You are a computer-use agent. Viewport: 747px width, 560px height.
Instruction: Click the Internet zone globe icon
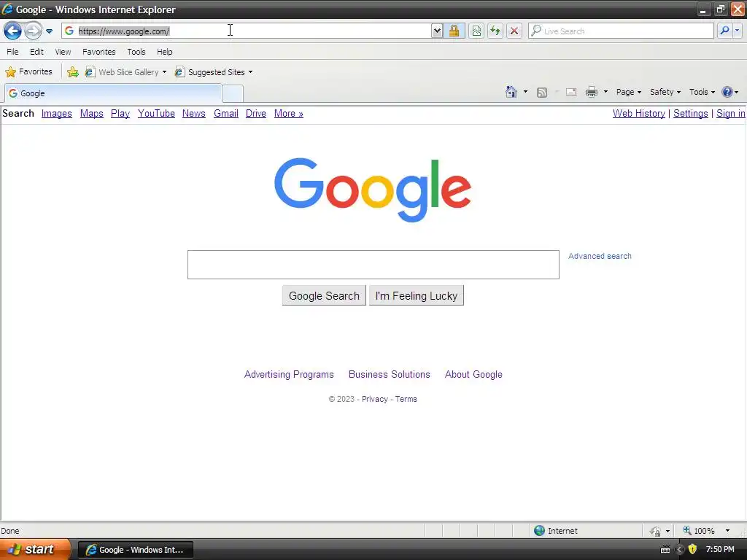tap(539, 531)
